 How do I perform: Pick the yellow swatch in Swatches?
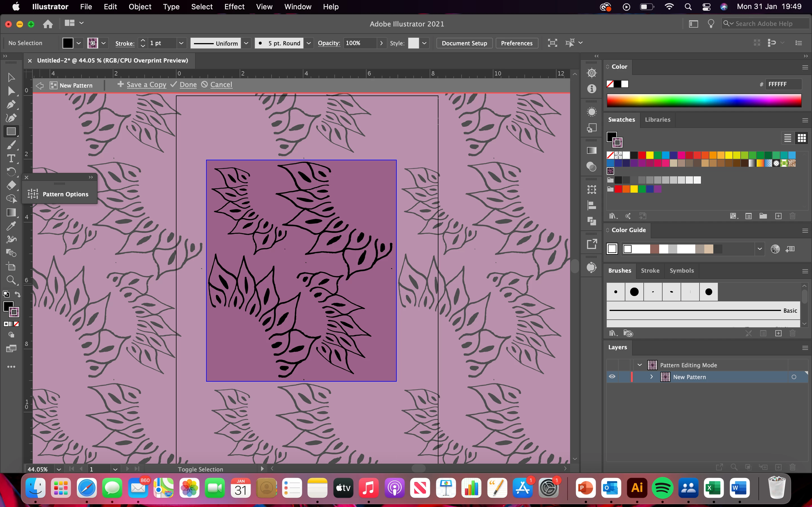point(650,155)
